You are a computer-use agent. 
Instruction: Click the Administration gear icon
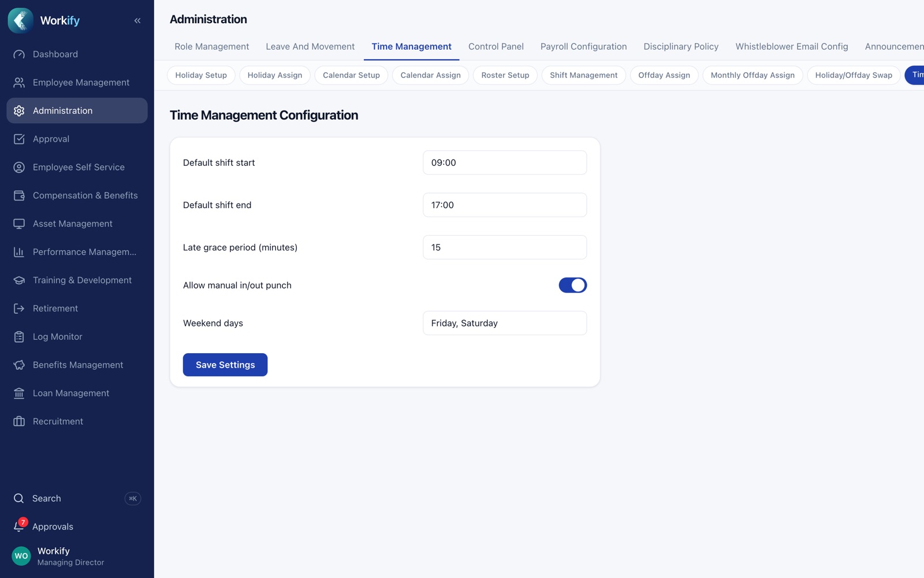19,110
